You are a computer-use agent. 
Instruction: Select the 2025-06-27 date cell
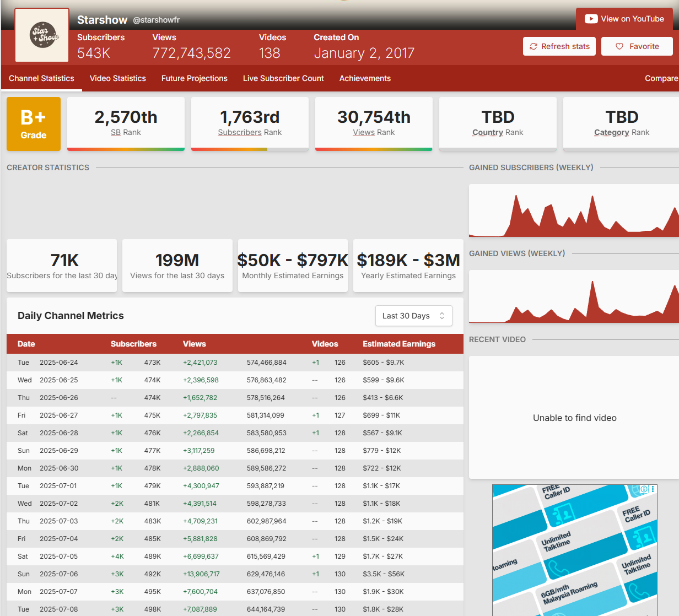[x=59, y=415]
